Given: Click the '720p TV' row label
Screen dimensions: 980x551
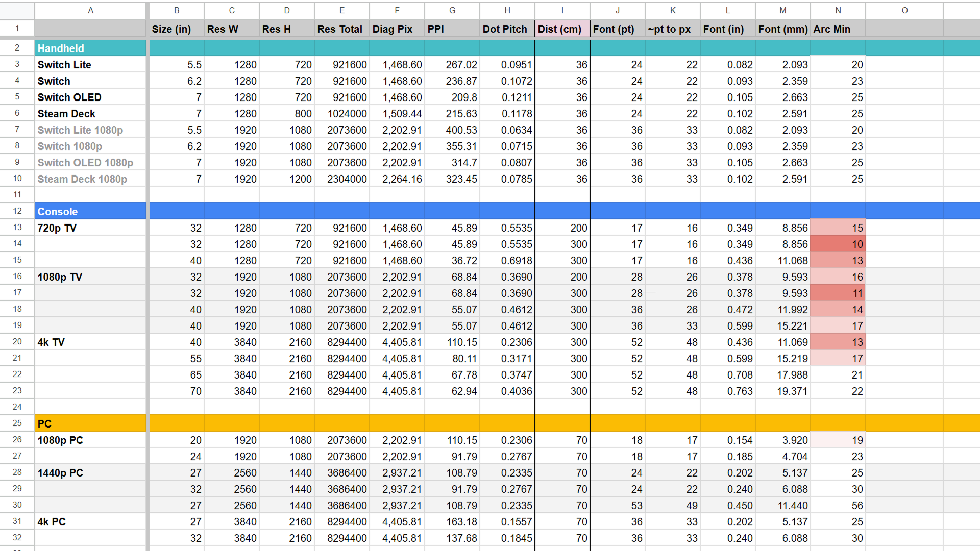Looking at the screenshot, I should point(91,228).
